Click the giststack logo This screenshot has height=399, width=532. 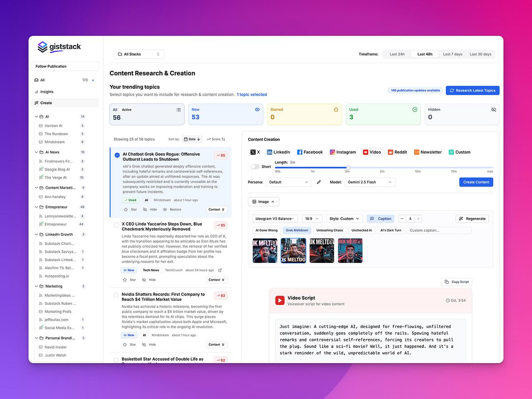pos(59,47)
